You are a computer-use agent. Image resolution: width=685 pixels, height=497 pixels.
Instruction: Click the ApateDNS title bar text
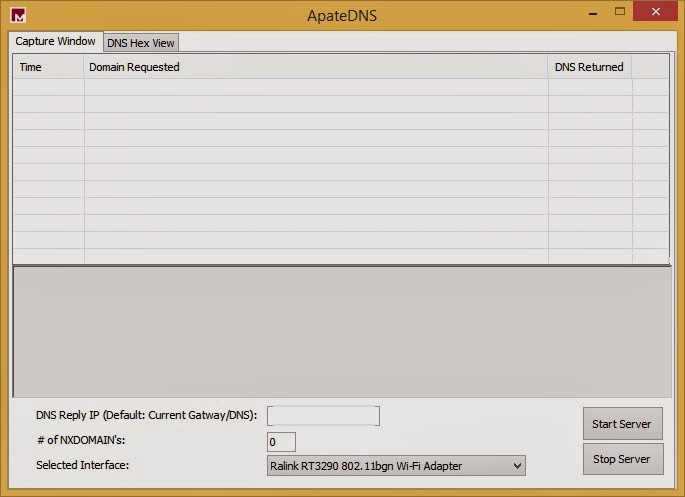[342, 16]
